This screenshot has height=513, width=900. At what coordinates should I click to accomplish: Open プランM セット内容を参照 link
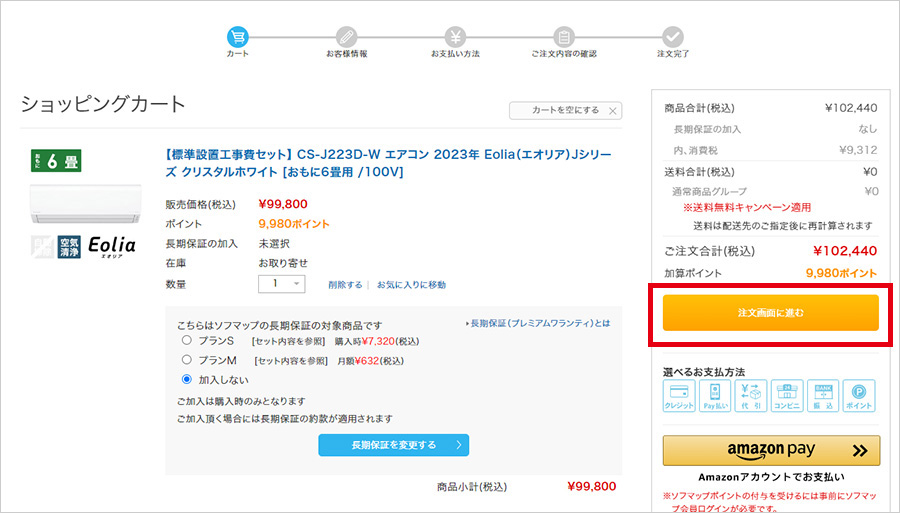click(291, 362)
